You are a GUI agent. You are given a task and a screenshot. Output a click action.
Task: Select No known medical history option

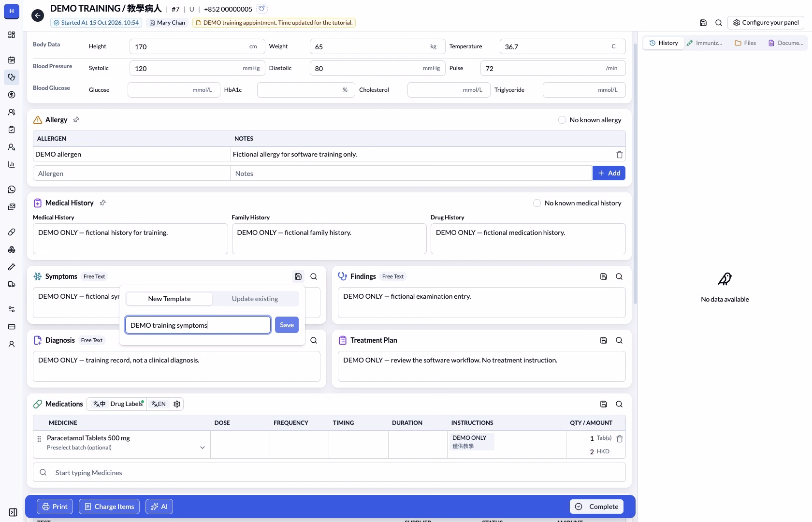point(537,203)
